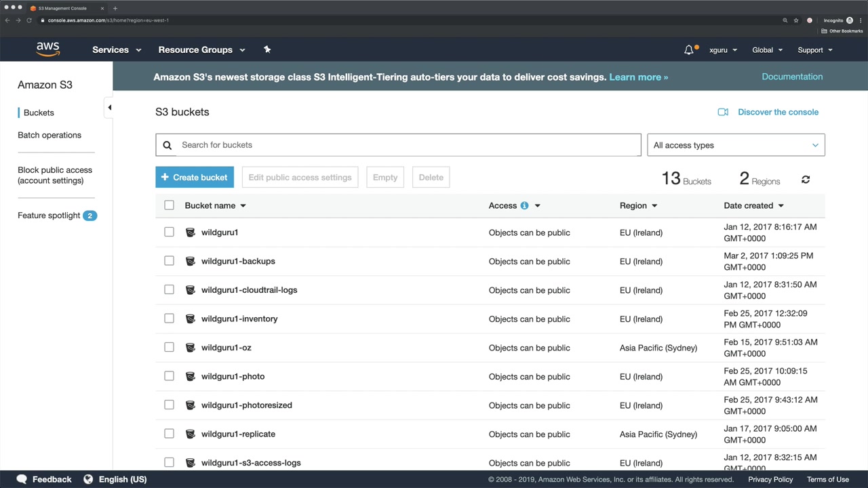Tick the wildguru1-backups checkbox
Viewport: 868px width, 488px height.
(x=169, y=261)
